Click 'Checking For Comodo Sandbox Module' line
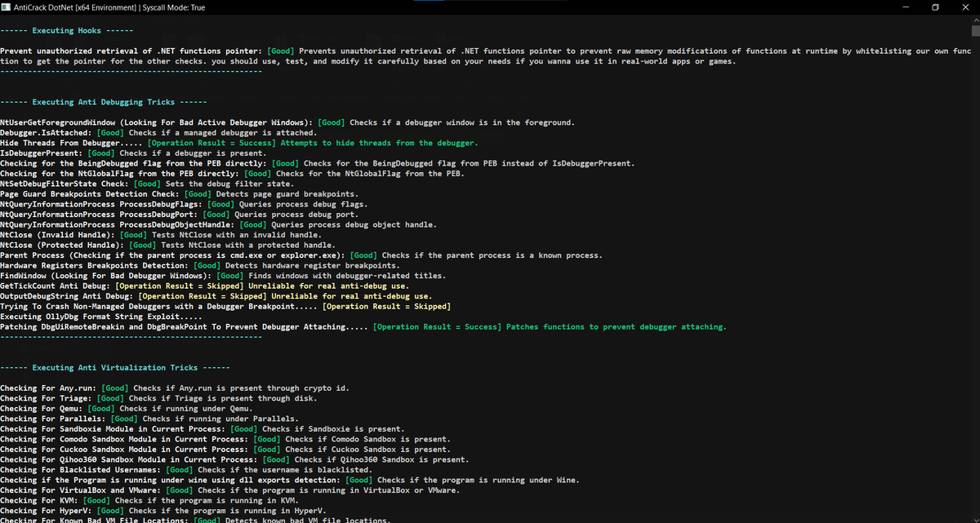This screenshot has height=523, width=980. click(225, 439)
